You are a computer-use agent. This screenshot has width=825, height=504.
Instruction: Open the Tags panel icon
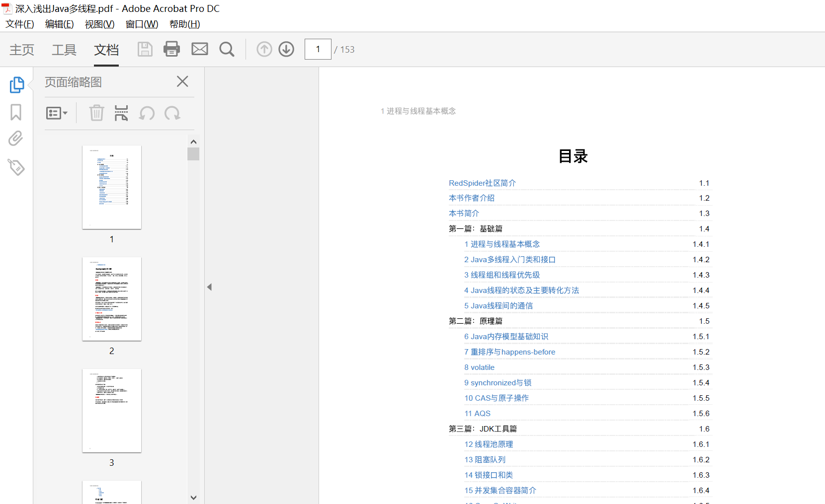click(16, 167)
